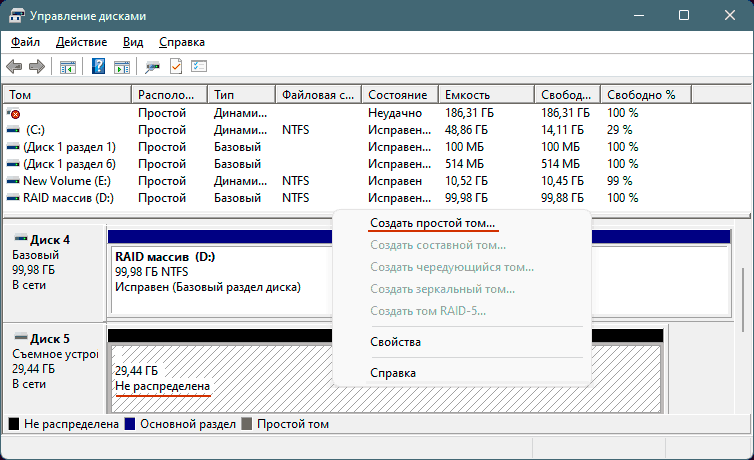Click black Не распределена legend swatch
Image resolution: width=754 pixels, height=460 pixels.
pyautogui.click(x=14, y=424)
